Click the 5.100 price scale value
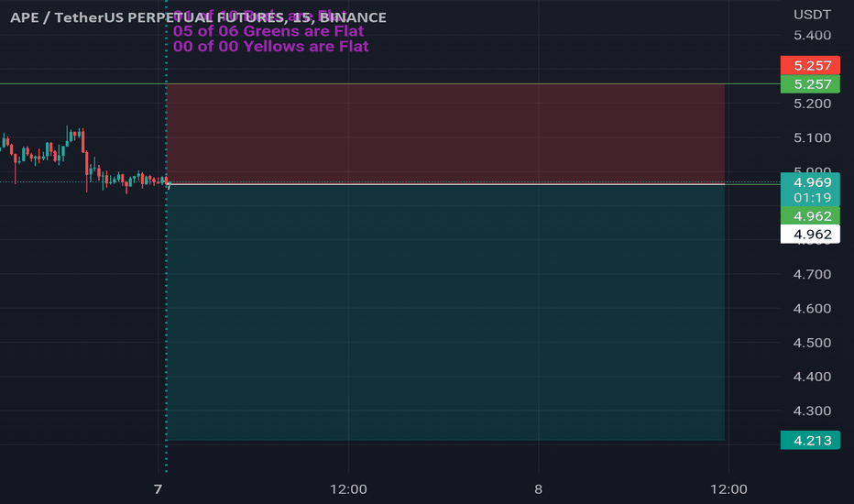 pos(812,137)
